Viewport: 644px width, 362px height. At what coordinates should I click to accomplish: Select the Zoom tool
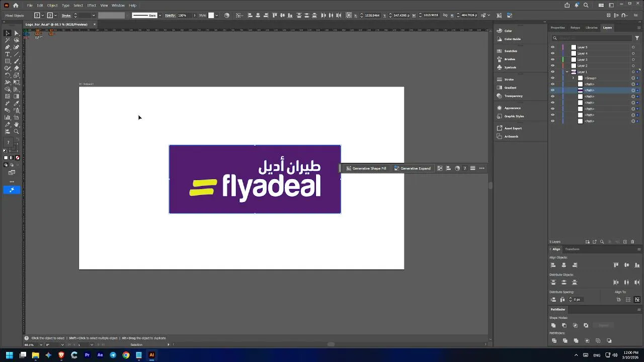click(x=16, y=131)
